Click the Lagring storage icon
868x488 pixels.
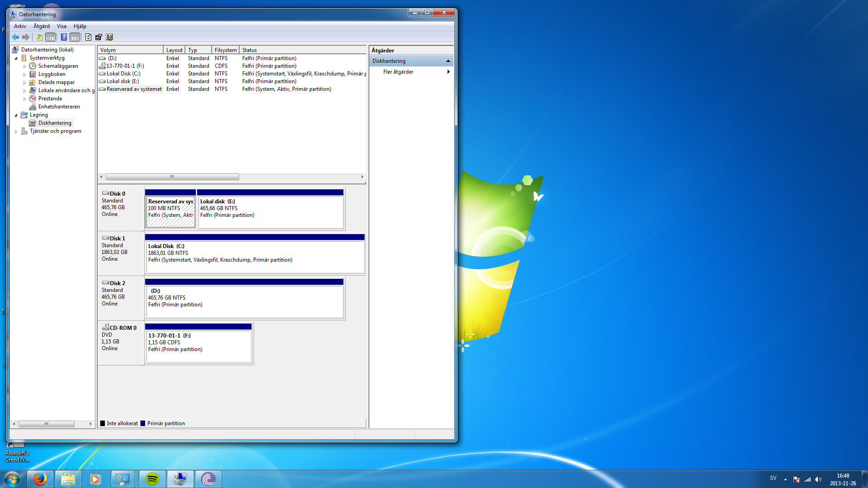click(x=24, y=115)
